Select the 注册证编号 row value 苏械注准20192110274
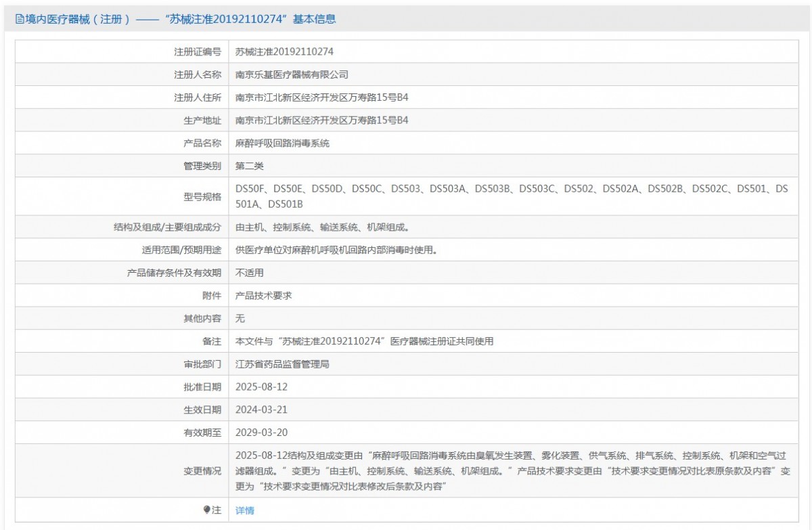Image resolution: width=812 pixels, height=530 pixels. tap(284, 51)
